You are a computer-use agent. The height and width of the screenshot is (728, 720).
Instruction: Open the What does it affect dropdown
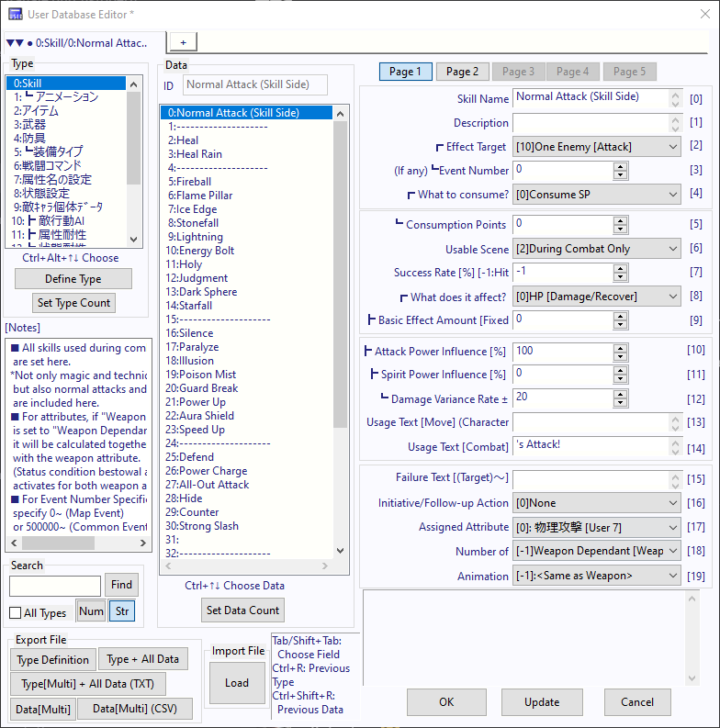pyautogui.click(x=596, y=297)
